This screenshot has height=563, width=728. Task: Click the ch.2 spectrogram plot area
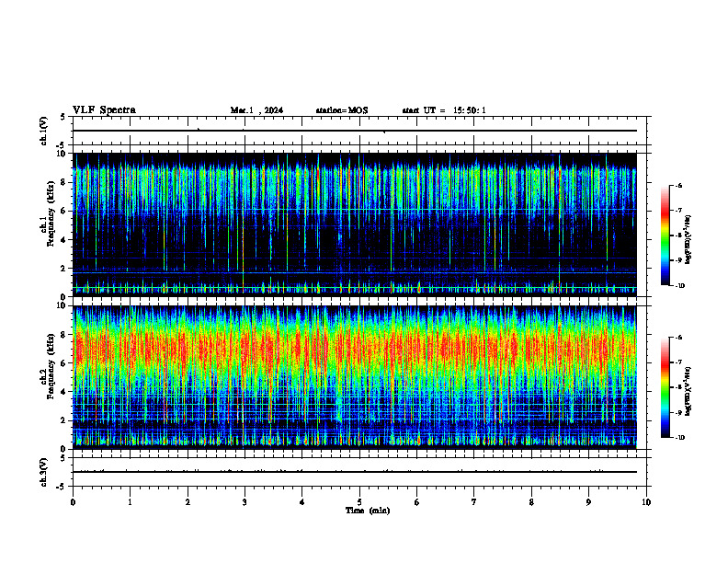pyautogui.click(x=355, y=377)
